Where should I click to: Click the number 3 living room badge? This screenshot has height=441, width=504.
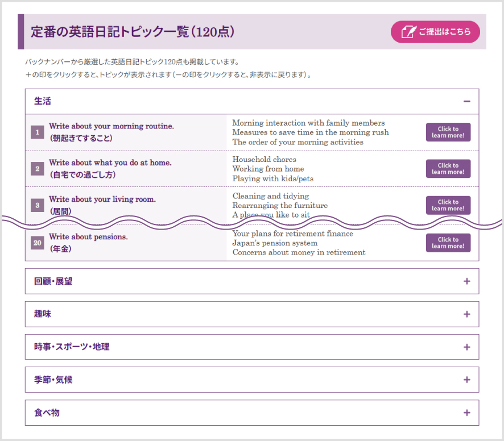pyautogui.click(x=37, y=205)
